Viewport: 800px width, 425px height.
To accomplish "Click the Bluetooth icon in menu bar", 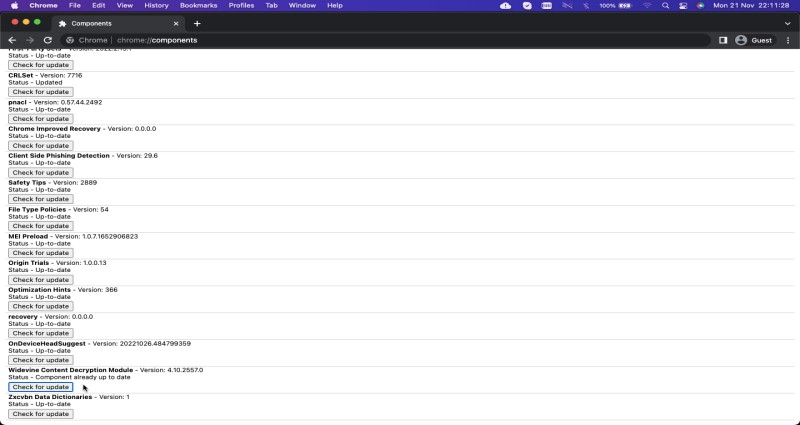I will click(x=586, y=6).
